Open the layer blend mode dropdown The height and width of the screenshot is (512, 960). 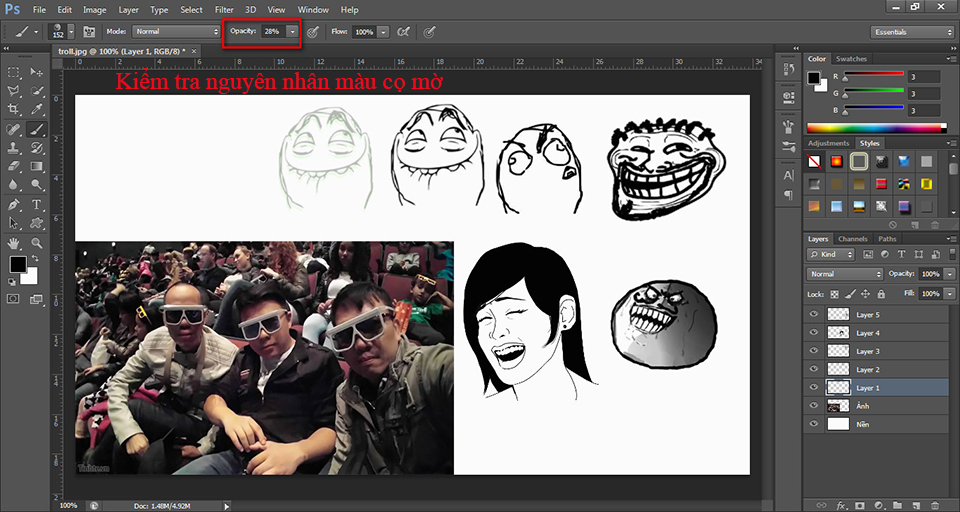[x=845, y=274]
